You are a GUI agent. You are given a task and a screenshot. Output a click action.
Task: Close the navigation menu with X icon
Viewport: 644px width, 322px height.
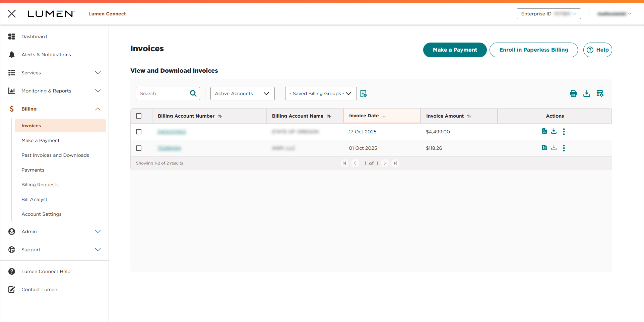(x=12, y=14)
